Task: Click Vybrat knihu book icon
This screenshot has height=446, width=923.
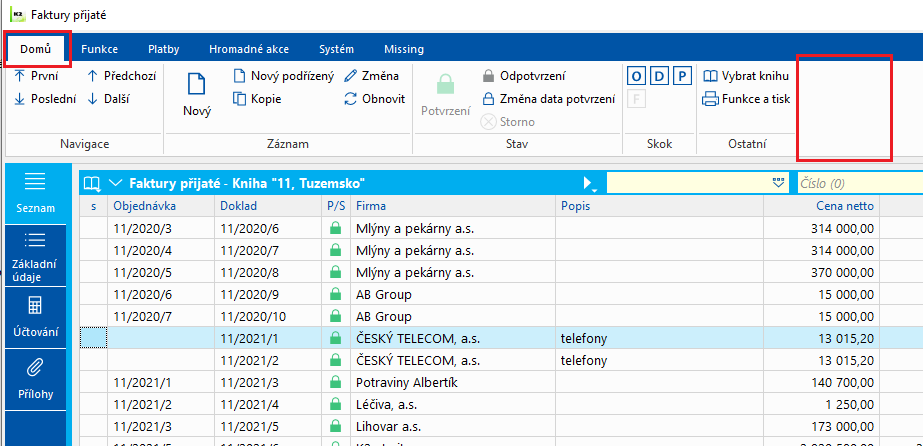Action: click(710, 76)
